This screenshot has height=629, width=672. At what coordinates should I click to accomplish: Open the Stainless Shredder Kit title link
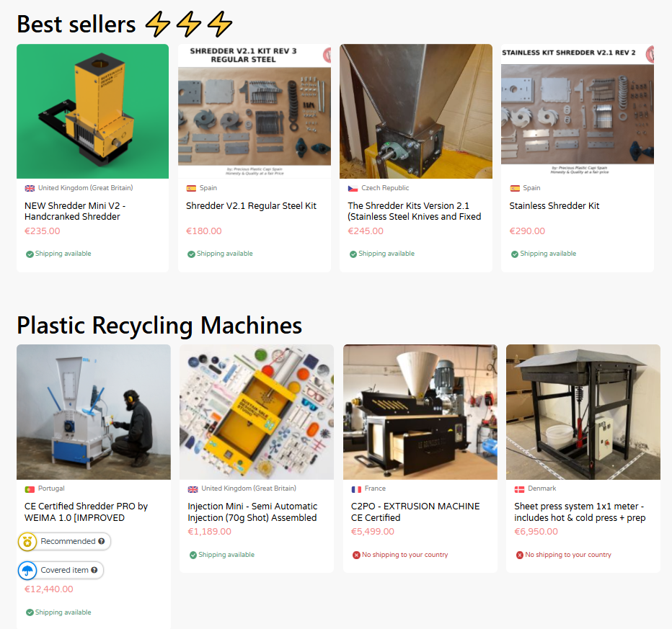click(x=554, y=206)
